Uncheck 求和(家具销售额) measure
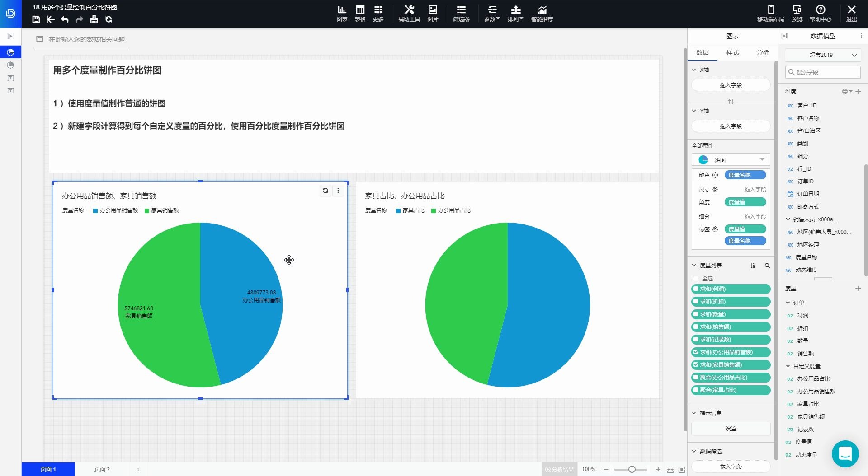This screenshot has height=476, width=868. (x=696, y=365)
